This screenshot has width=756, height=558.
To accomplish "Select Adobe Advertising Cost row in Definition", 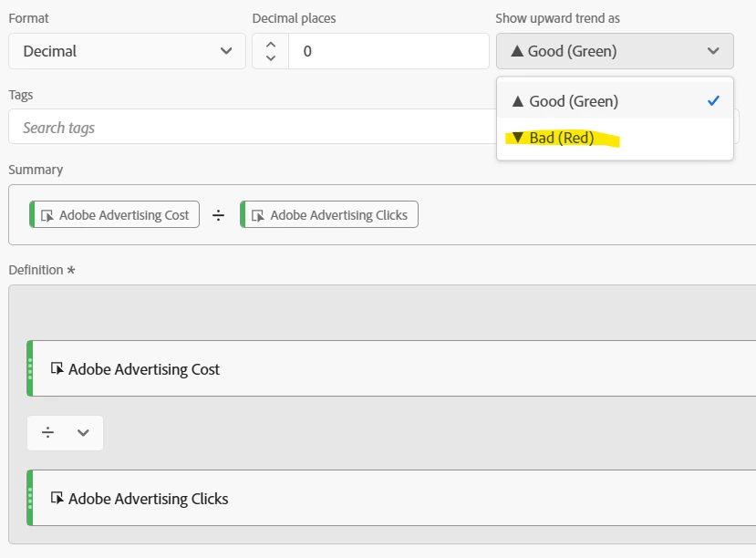I will [x=391, y=368].
